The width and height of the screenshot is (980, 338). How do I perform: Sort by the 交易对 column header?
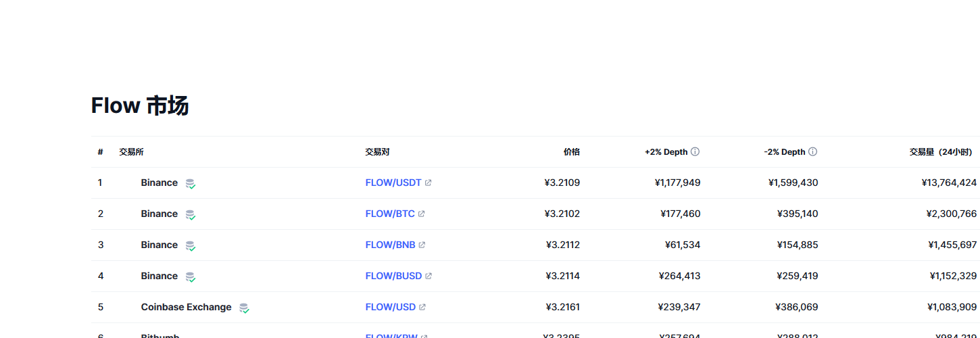click(x=377, y=152)
